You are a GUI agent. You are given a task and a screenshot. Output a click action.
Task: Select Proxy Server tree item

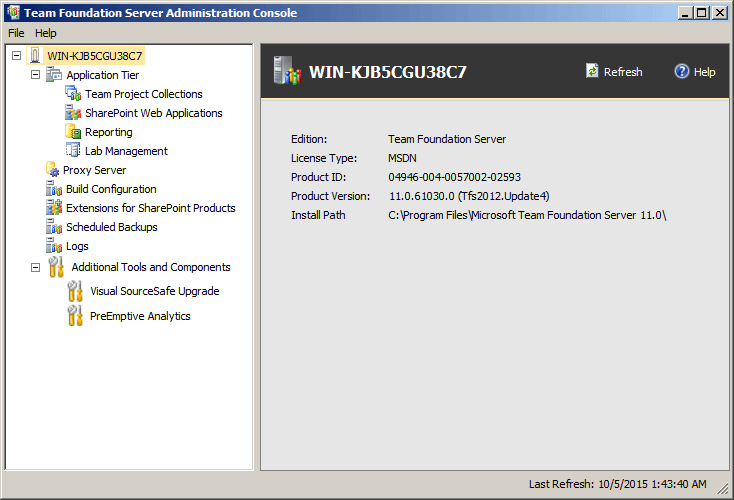click(x=95, y=170)
